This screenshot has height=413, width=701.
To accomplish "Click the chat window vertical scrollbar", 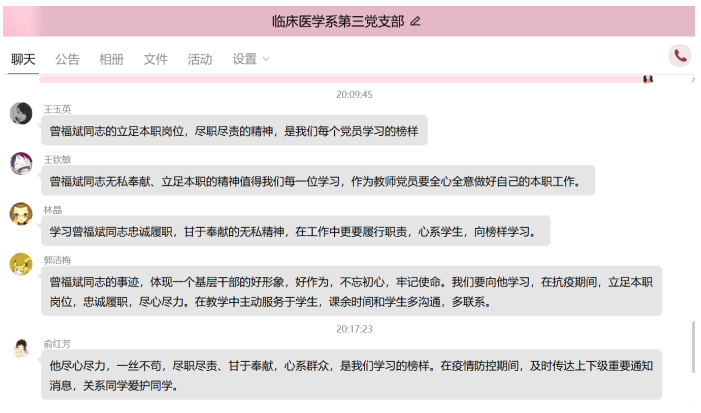I will tap(694, 345).
